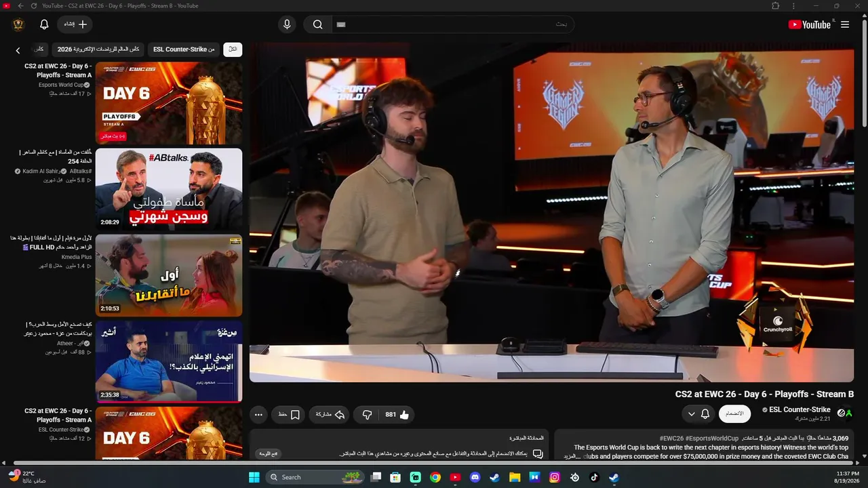868x488 pixels.
Task: Click the taskbar Search box
Action: click(x=315, y=477)
